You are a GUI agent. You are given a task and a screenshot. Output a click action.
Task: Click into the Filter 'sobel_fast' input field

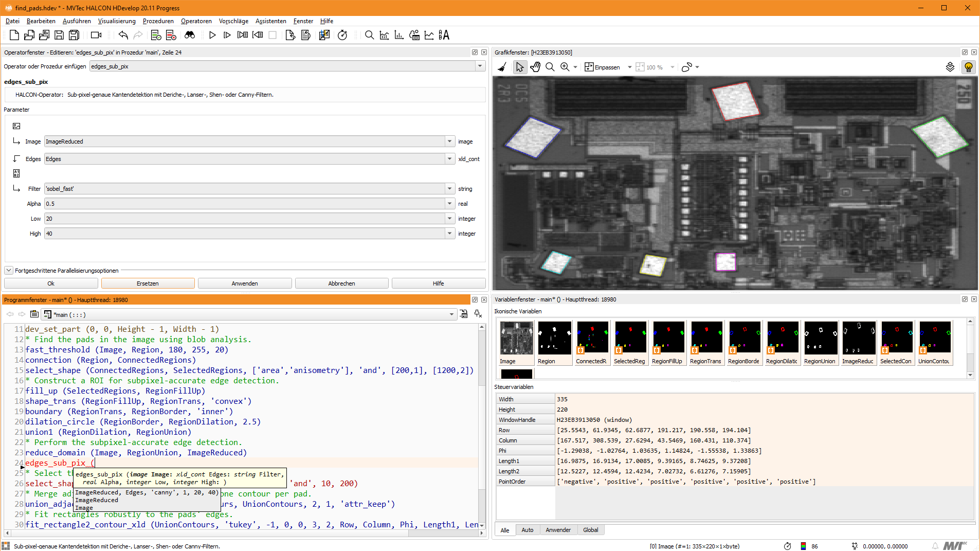[245, 189]
